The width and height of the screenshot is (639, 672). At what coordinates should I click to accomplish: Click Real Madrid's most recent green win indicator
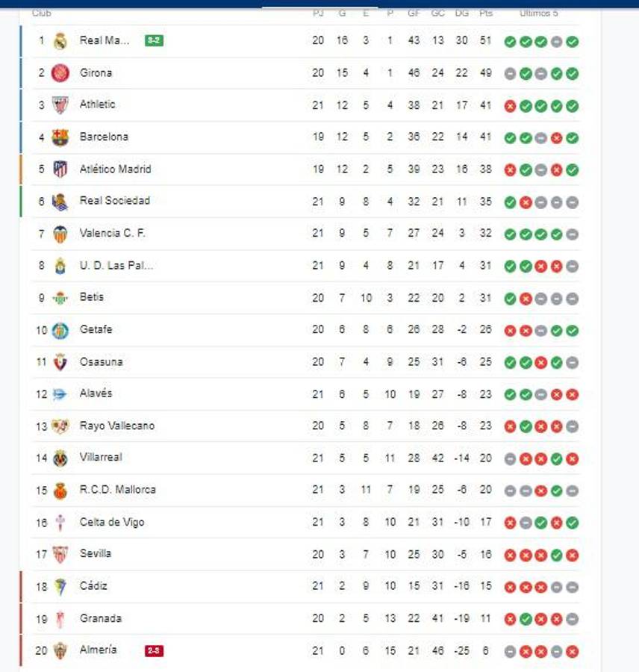click(x=573, y=41)
